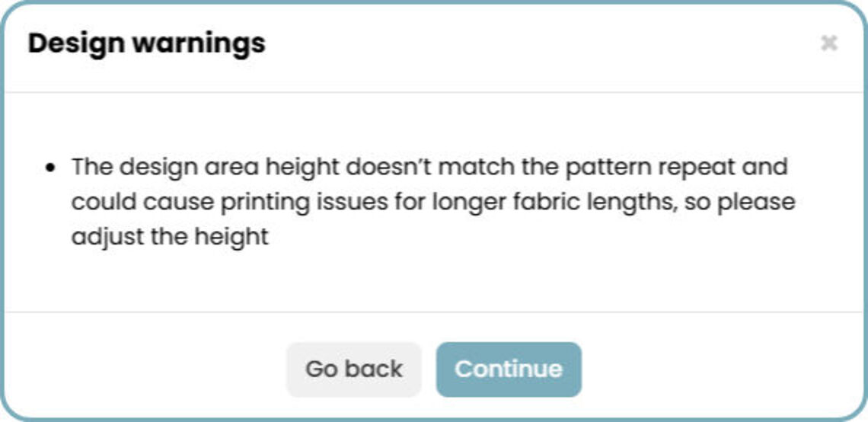The image size is (868, 422).
Task: Click the bullet point before the warning
Action: [x=50, y=167]
